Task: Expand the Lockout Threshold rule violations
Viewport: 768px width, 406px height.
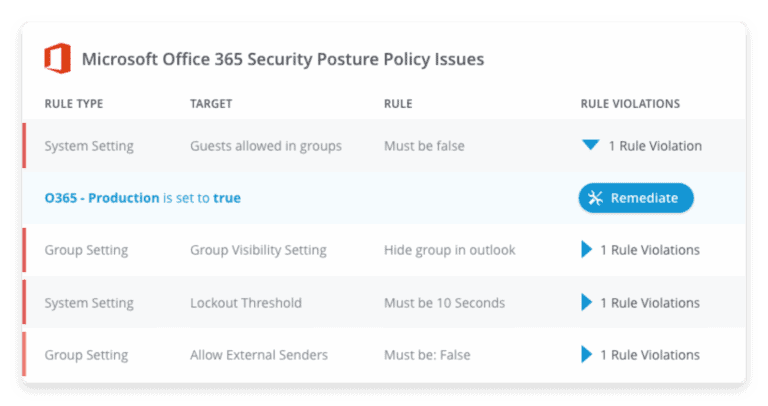Action: coord(586,302)
